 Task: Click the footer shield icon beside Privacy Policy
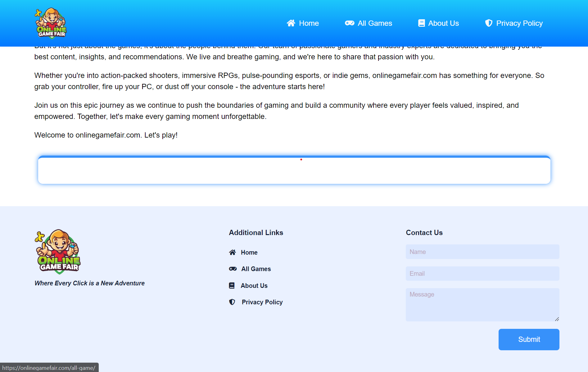232,302
